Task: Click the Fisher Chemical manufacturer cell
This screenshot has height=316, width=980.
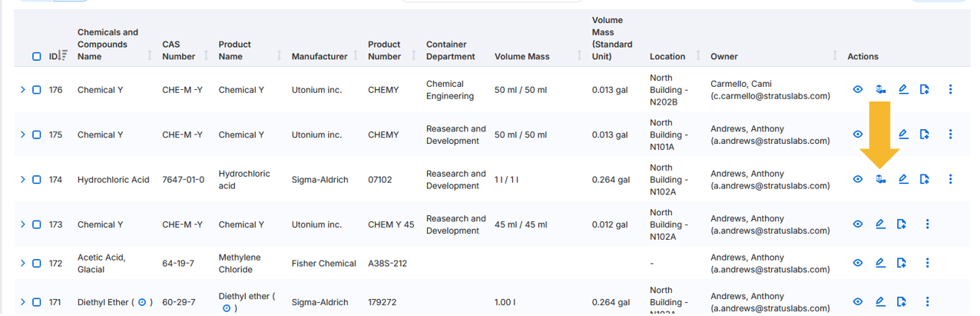Action: pos(324,263)
